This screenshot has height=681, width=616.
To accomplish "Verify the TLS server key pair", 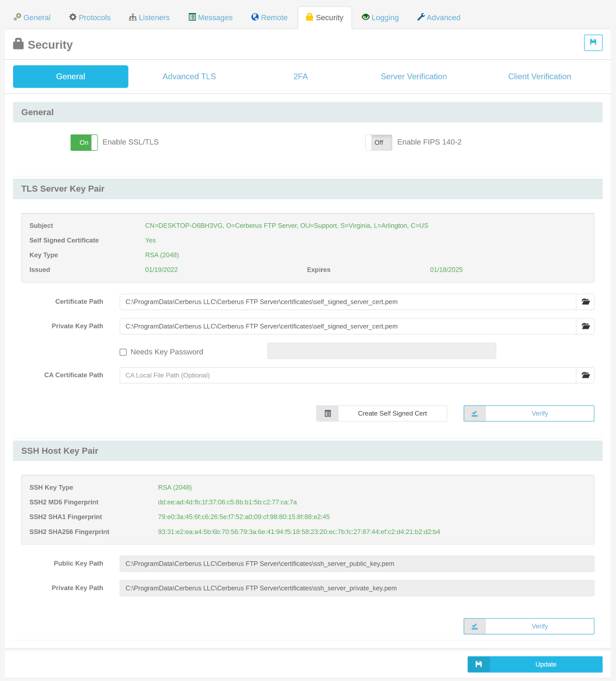I will [539, 413].
